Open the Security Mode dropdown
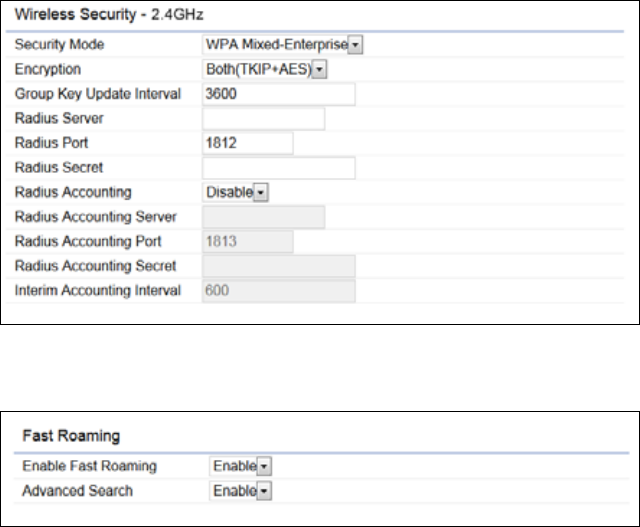Screen dimensions: 640x527 pyautogui.click(x=282, y=44)
